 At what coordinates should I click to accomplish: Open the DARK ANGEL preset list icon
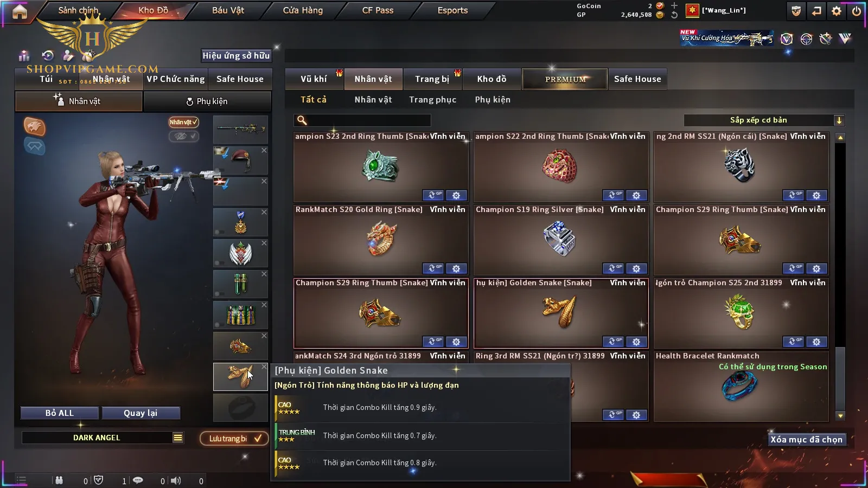click(178, 438)
